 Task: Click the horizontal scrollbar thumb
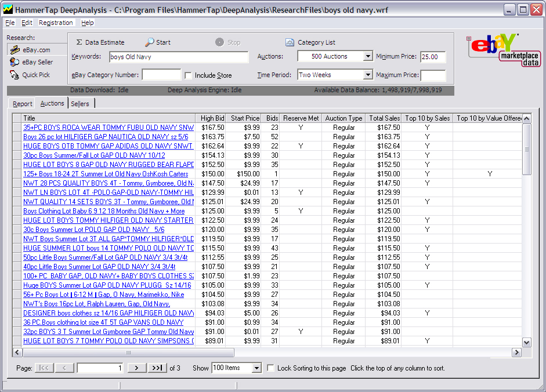(128, 353)
